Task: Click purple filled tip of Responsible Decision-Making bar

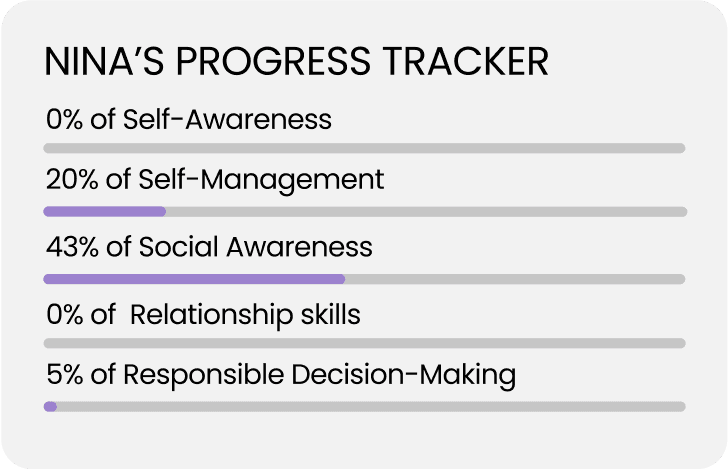Action: click(50, 406)
